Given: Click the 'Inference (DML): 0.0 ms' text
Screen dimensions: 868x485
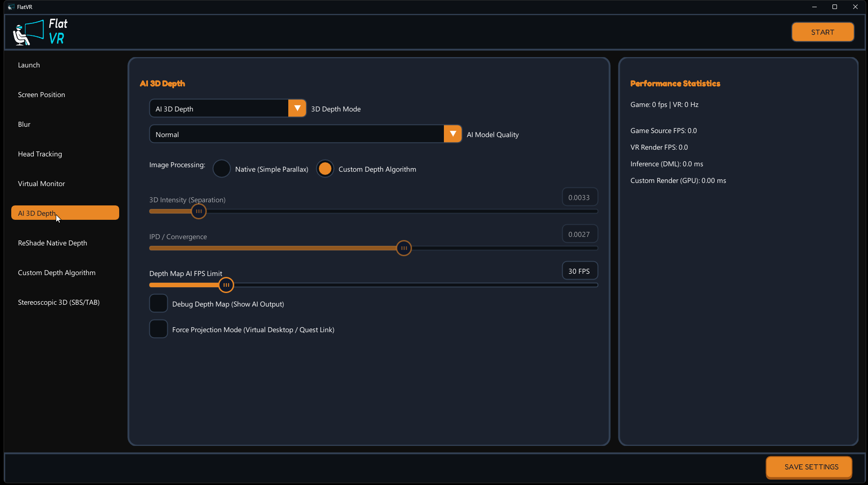Looking at the screenshot, I should 667,164.
